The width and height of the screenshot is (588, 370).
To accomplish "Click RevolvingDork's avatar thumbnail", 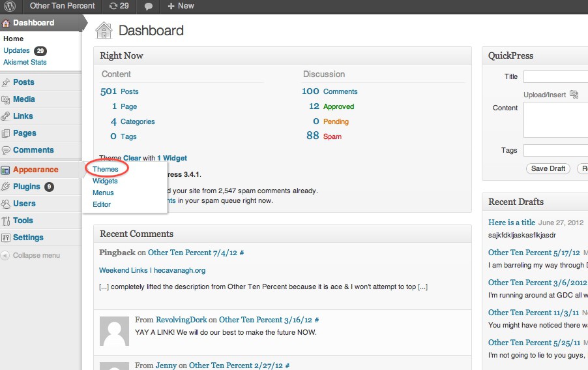I will click(x=113, y=331).
